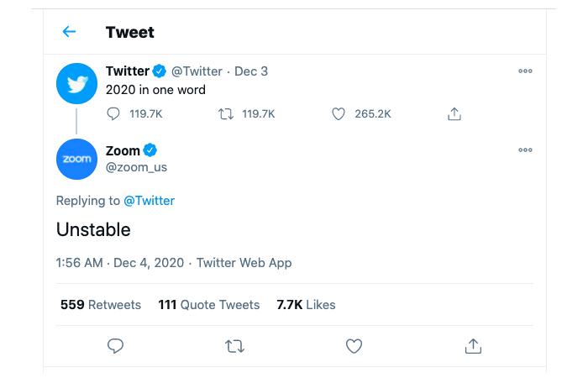Image resolution: width=588 pixels, height=378 pixels.
Task: Like Zoom's 'Unstable' reply
Action: click(354, 346)
